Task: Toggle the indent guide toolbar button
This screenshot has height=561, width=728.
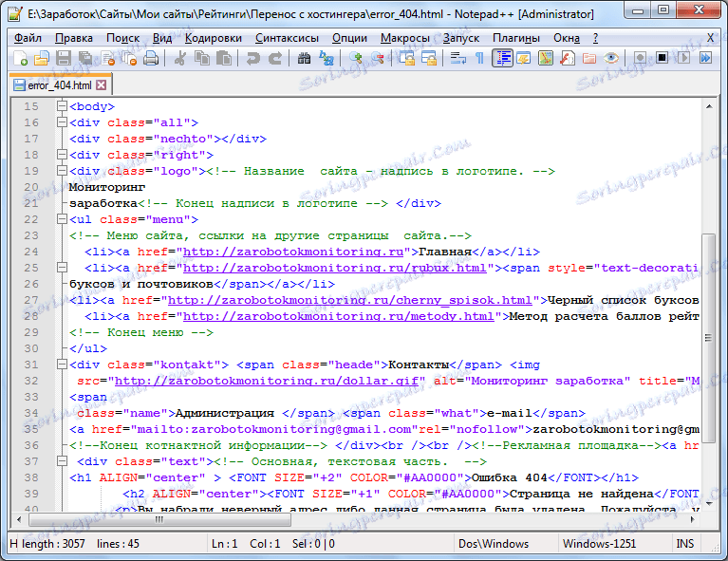Action: click(502, 58)
